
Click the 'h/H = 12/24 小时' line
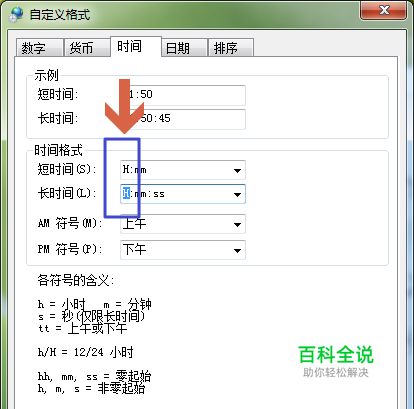click(x=86, y=352)
